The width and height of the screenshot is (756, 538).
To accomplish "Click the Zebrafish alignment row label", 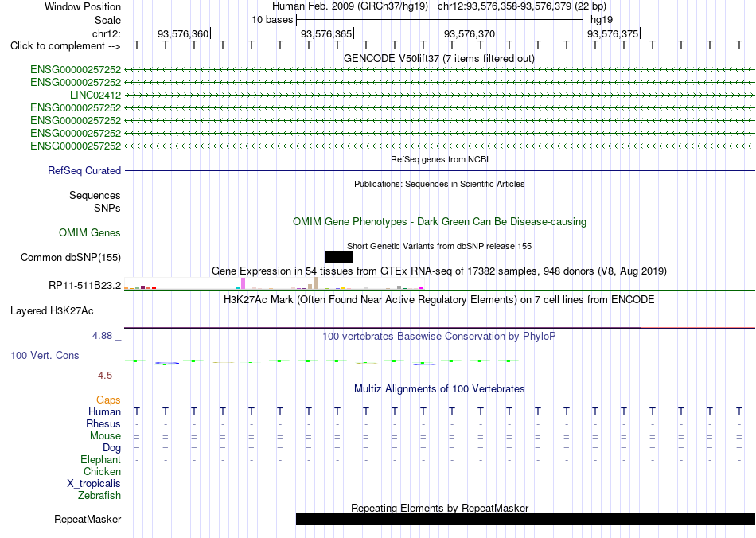I will pos(99,495).
